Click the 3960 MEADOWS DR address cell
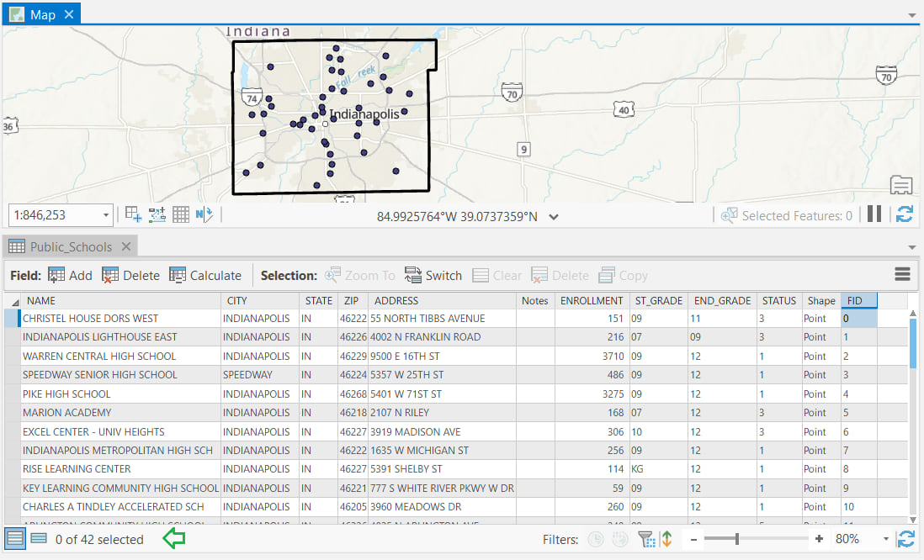 coord(443,506)
